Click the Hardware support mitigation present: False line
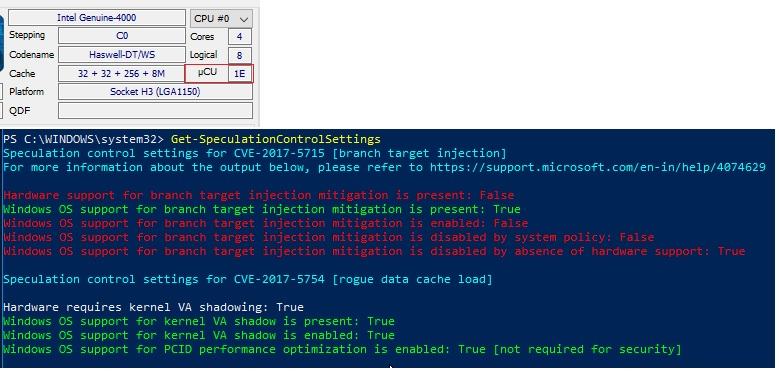 tap(258, 195)
